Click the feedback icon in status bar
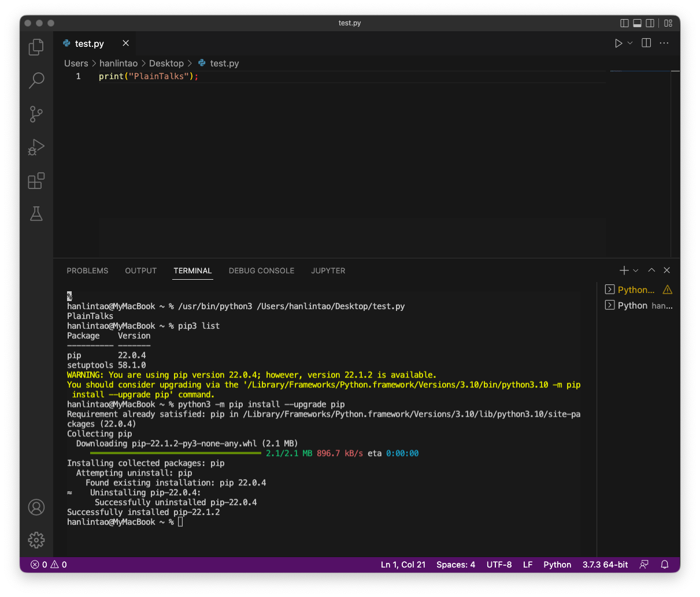700x597 pixels. pos(644,565)
